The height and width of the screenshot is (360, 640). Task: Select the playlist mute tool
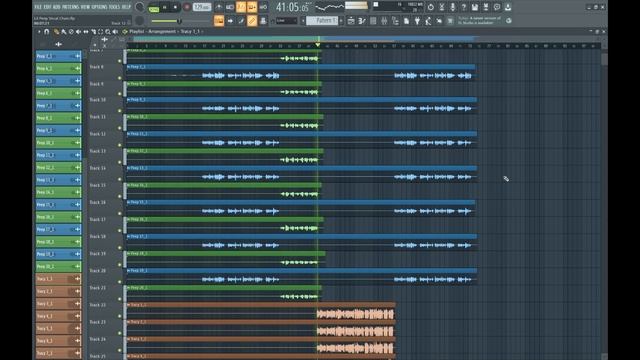(x=78, y=31)
